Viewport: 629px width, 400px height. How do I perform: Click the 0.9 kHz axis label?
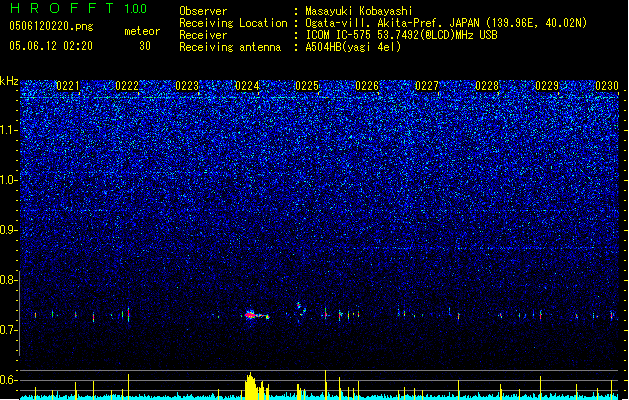coord(8,230)
